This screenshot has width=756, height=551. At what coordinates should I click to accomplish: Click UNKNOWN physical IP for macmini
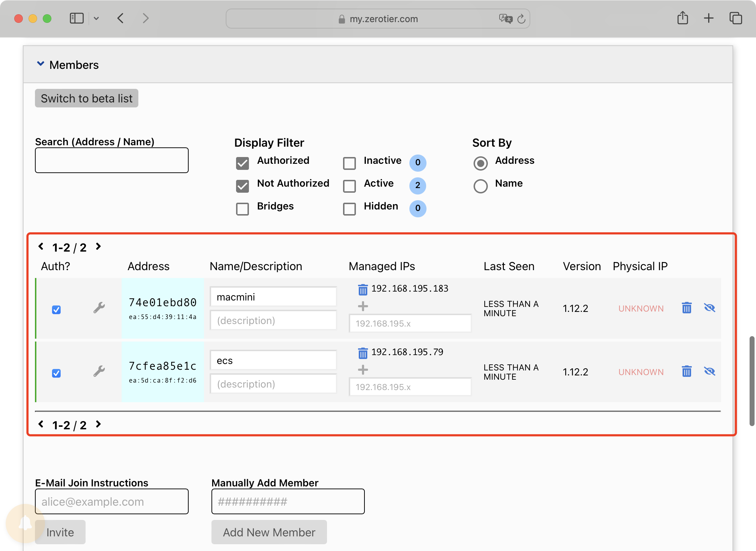coord(641,308)
